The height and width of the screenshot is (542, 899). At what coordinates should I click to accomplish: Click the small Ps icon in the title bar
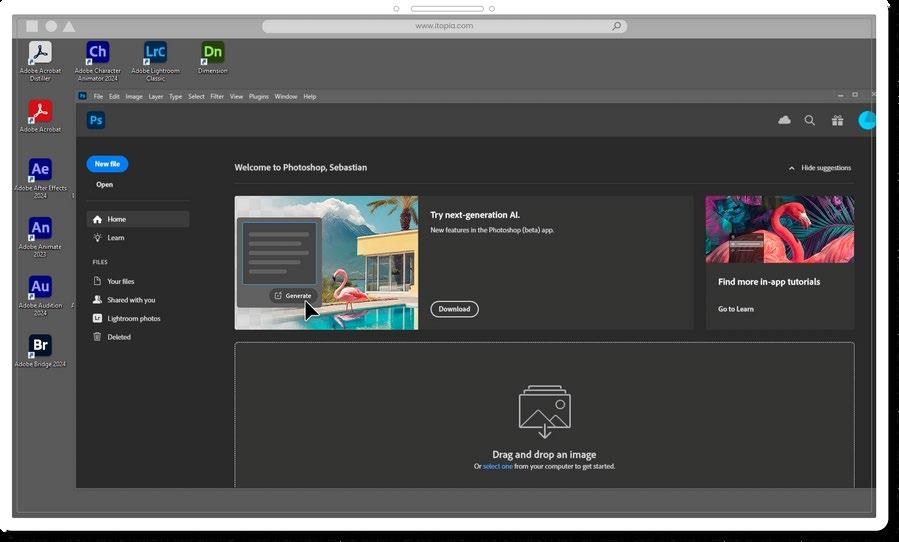pyautogui.click(x=83, y=96)
